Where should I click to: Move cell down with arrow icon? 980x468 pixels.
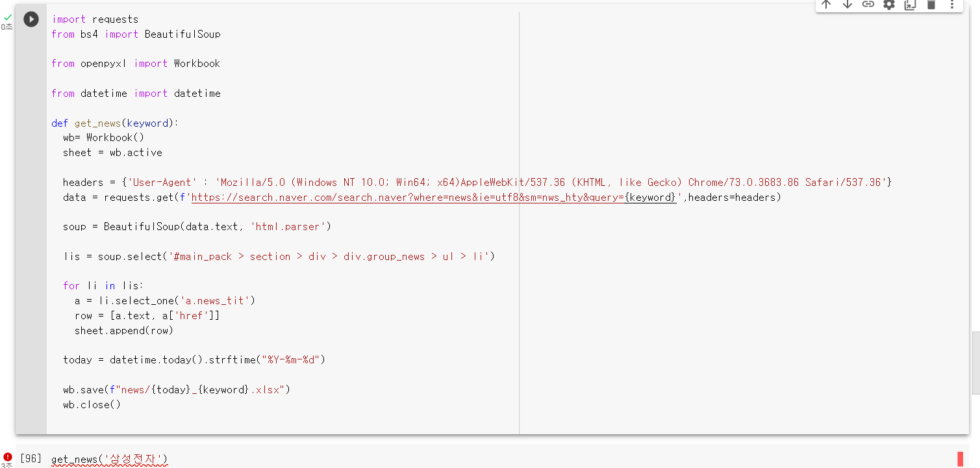[x=848, y=5]
